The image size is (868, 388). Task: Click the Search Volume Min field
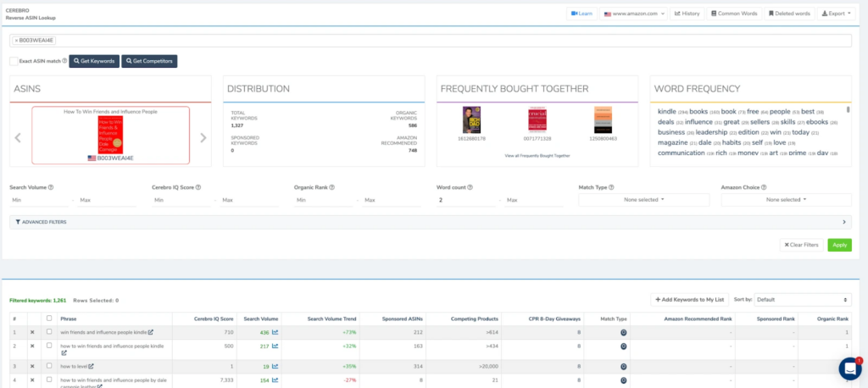tap(39, 200)
